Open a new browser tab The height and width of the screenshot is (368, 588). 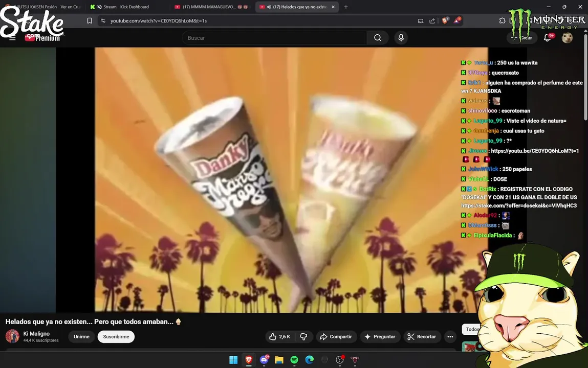pos(346,7)
